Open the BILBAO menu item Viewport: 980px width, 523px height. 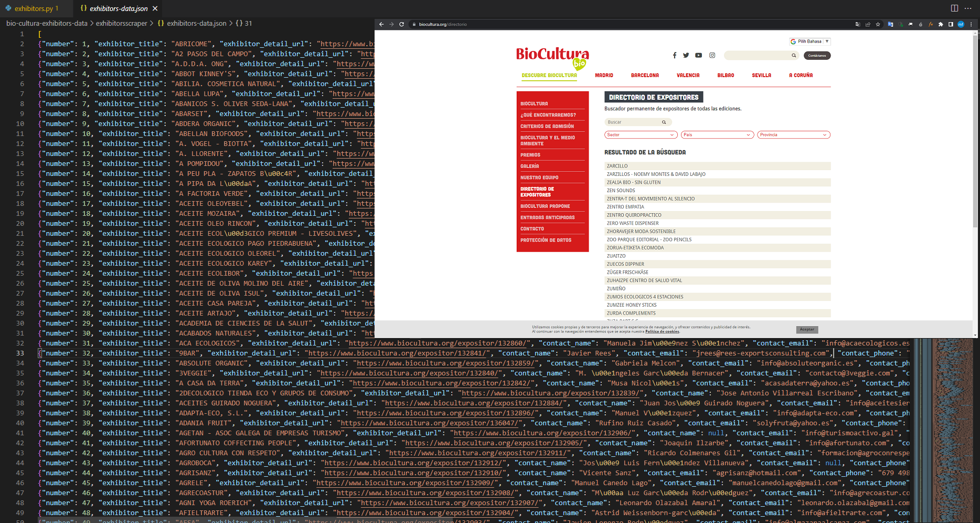(x=726, y=76)
